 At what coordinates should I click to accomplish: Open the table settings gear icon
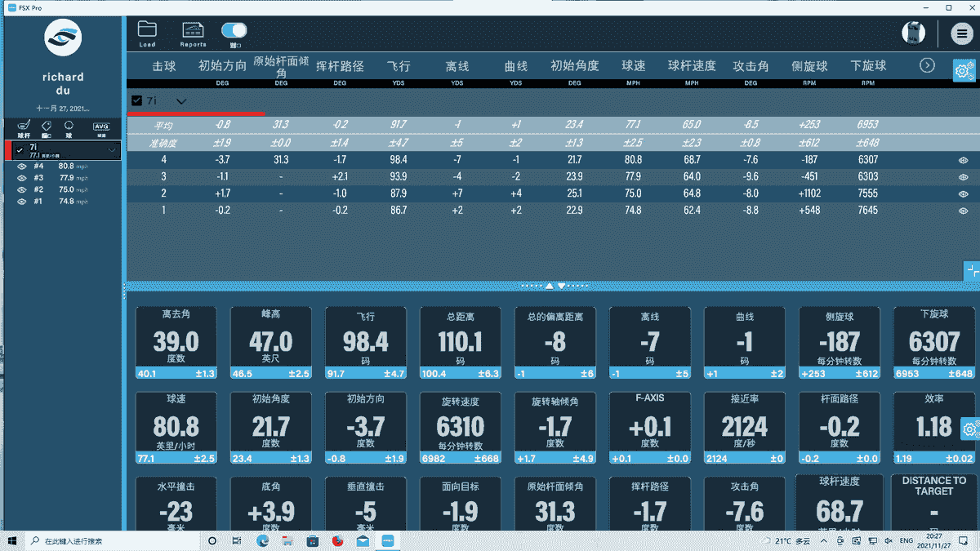[965, 72]
